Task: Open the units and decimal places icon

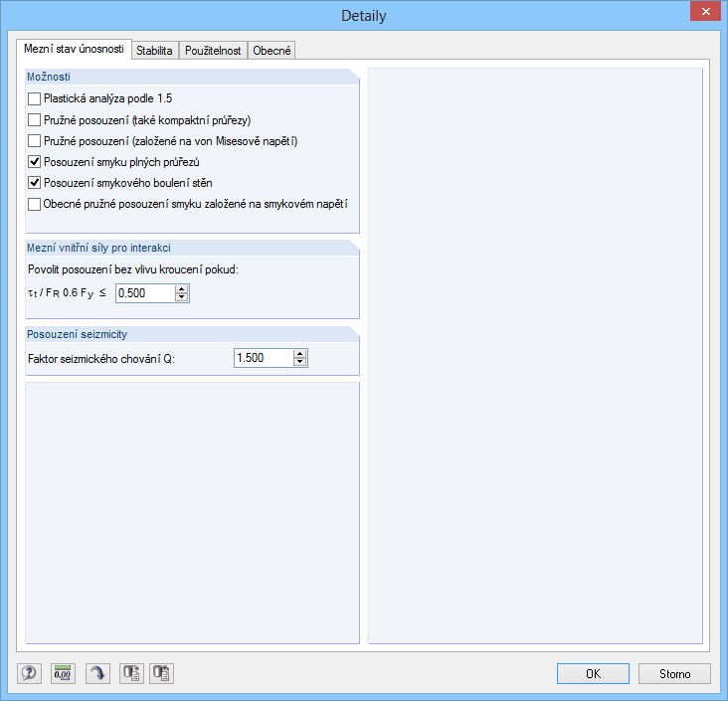Action: tap(63, 673)
